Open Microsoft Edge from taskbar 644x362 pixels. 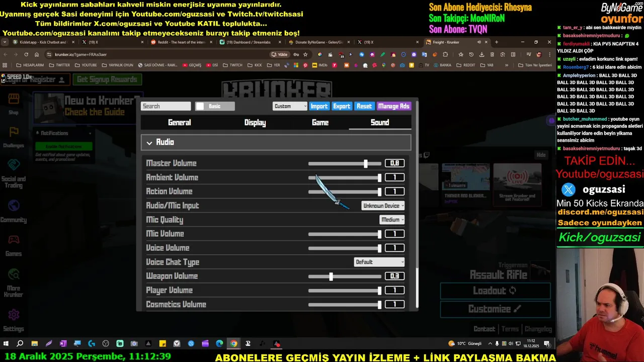[x=219, y=344]
